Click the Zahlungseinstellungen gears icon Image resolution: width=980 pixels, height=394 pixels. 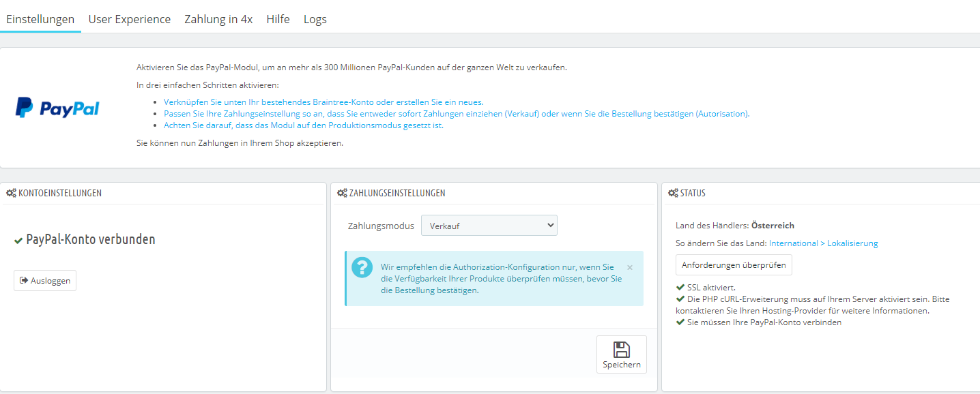point(342,193)
